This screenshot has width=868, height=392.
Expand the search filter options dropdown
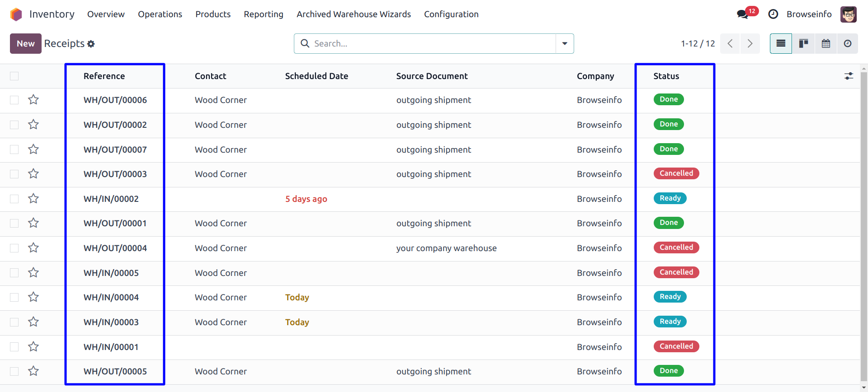click(565, 43)
